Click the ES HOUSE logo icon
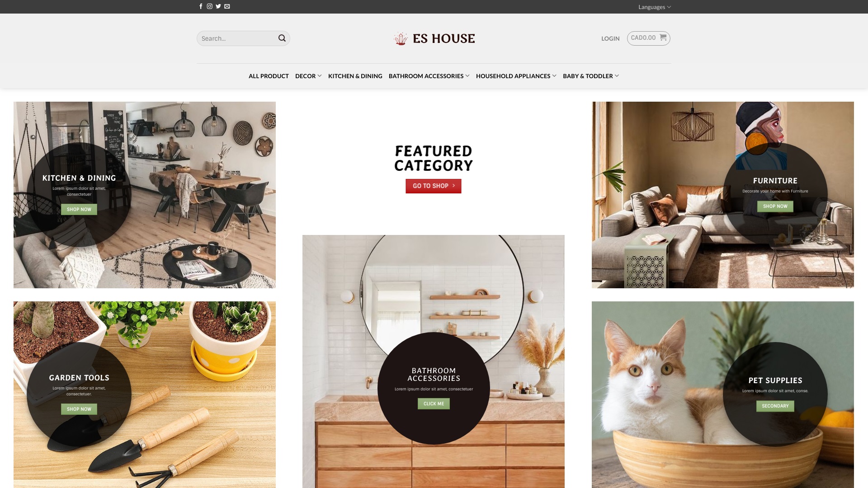This screenshot has height=488, width=868. click(x=400, y=38)
